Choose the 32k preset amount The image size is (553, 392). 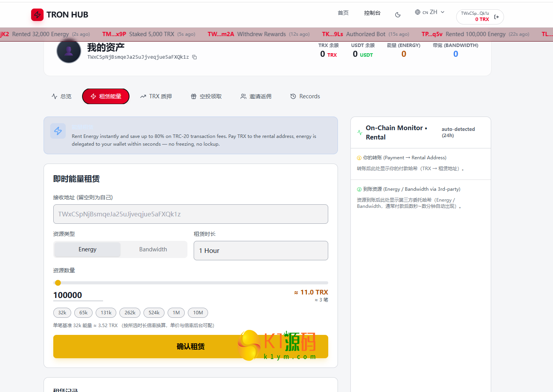coord(62,313)
